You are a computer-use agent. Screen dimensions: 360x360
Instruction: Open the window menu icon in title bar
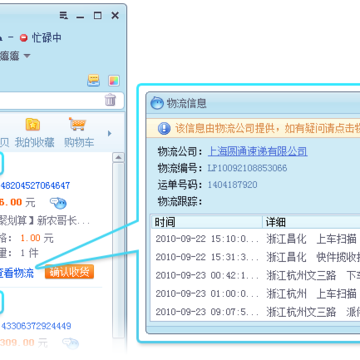coord(63,15)
